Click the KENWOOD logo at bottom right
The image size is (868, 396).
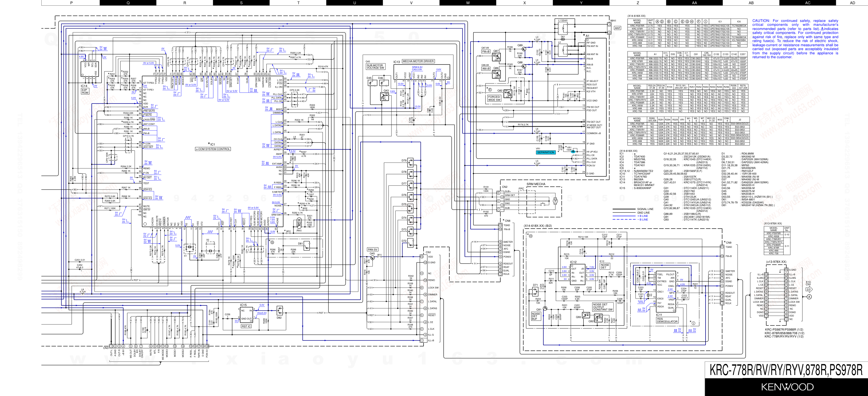(787, 387)
